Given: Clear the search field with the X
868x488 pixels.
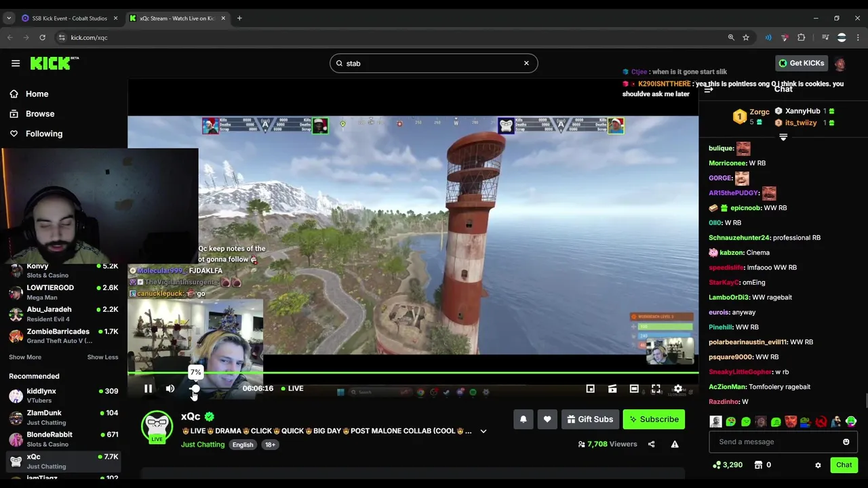Looking at the screenshot, I should tap(526, 63).
